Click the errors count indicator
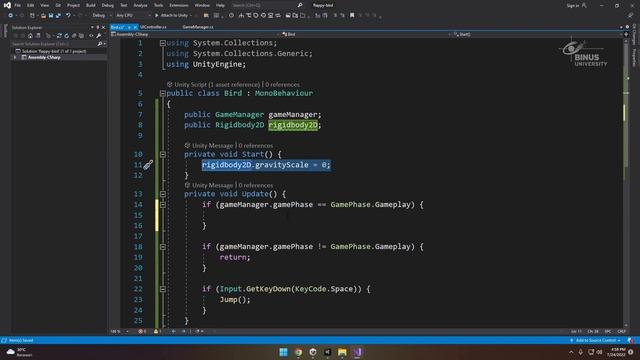The height and width of the screenshot is (360, 640). (142, 331)
